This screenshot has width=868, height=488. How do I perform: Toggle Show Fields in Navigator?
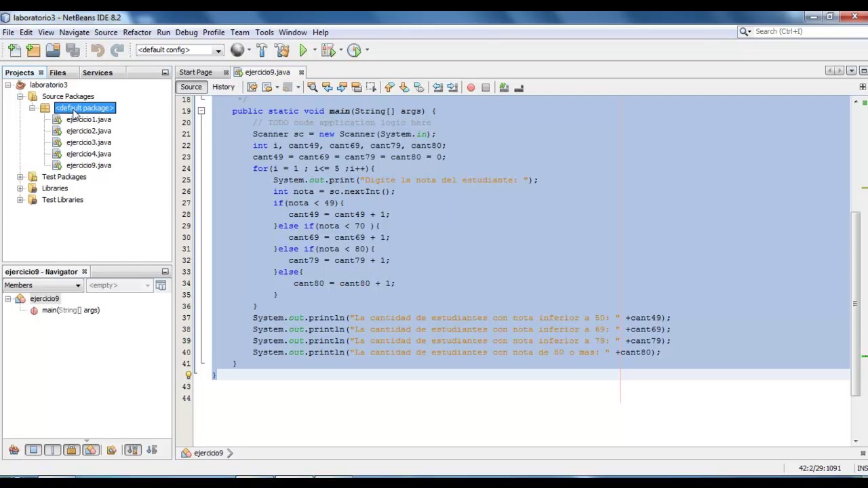(33, 450)
